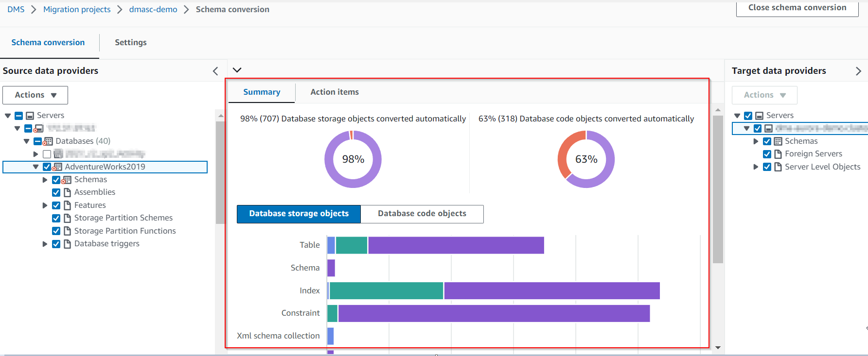Click the Storage Partition Functions document icon

point(68,231)
